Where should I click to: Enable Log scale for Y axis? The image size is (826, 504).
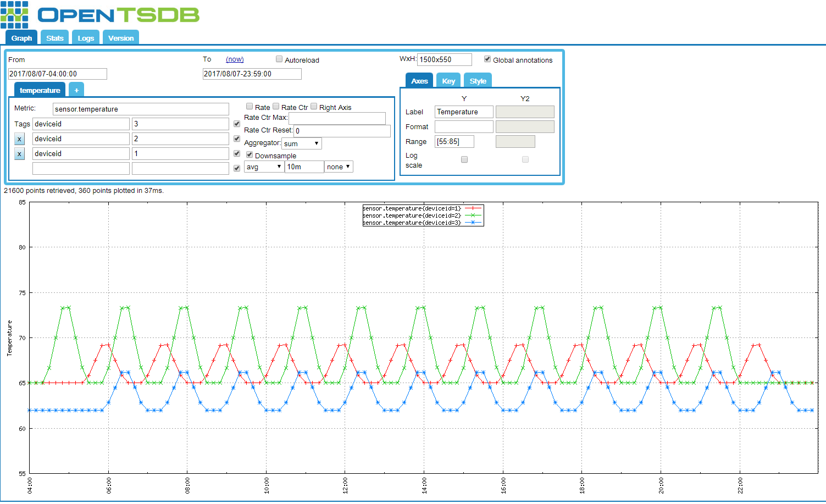464,159
